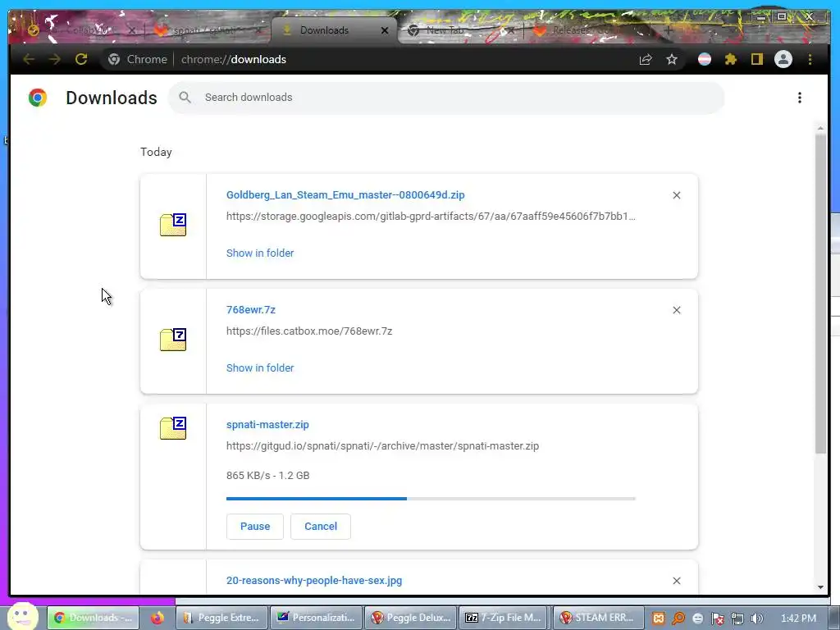
Task: Click the page scrollbar thumb
Action: tap(820, 294)
